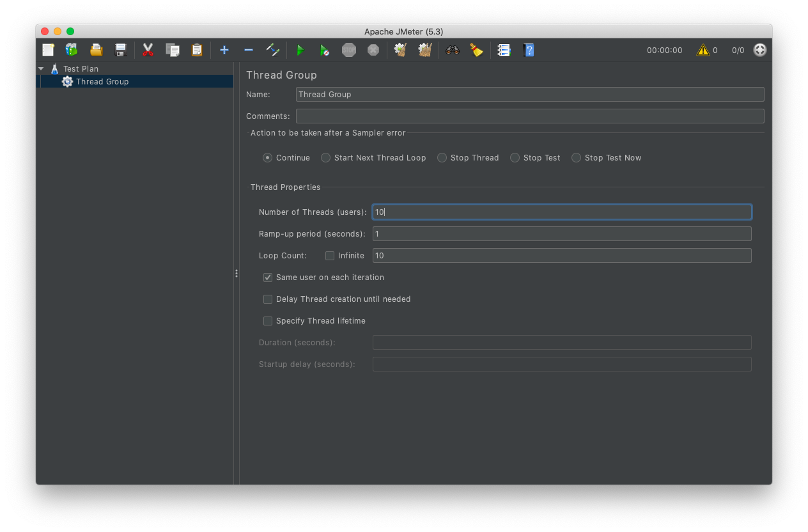
Task: Select Test Plan in the tree
Action: (81, 68)
